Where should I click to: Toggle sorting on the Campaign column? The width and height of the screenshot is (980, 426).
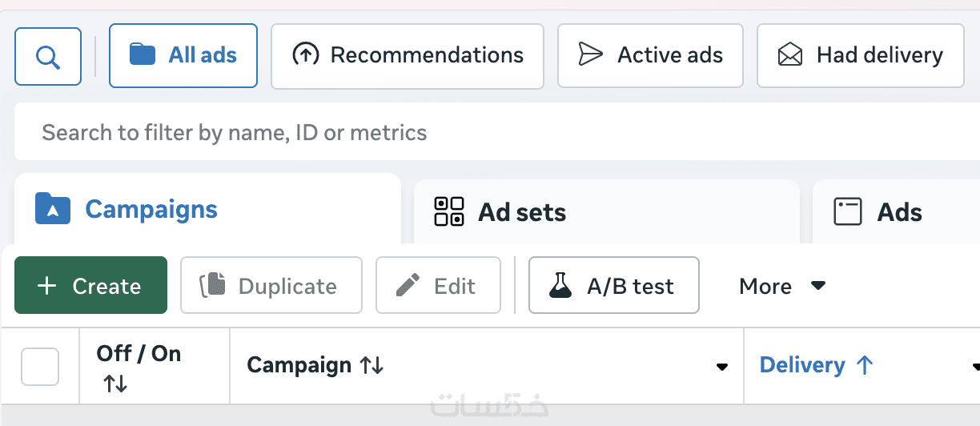[372, 366]
